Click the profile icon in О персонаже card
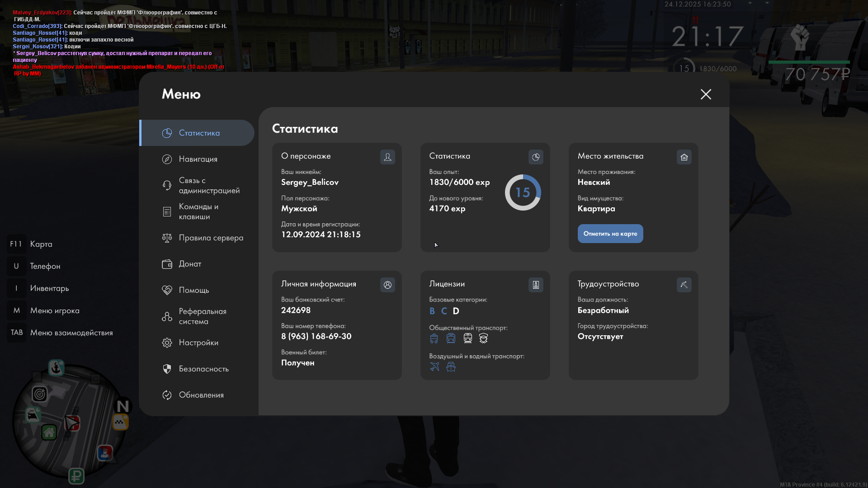Image resolution: width=868 pixels, height=488 pixels. click(387, 157)
